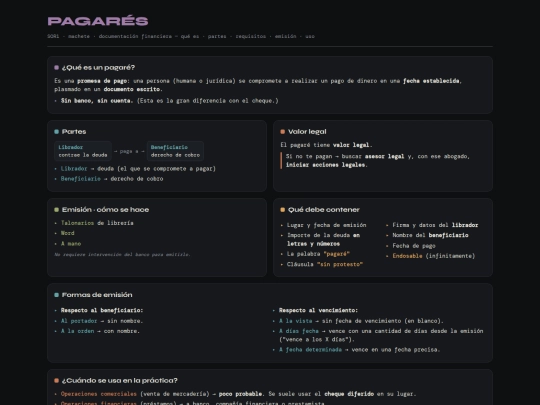The width and height of the screenshot is (540, 405).
Task: Click the bullet Operaciones comerciales
Action: click(x=238, y=394)
